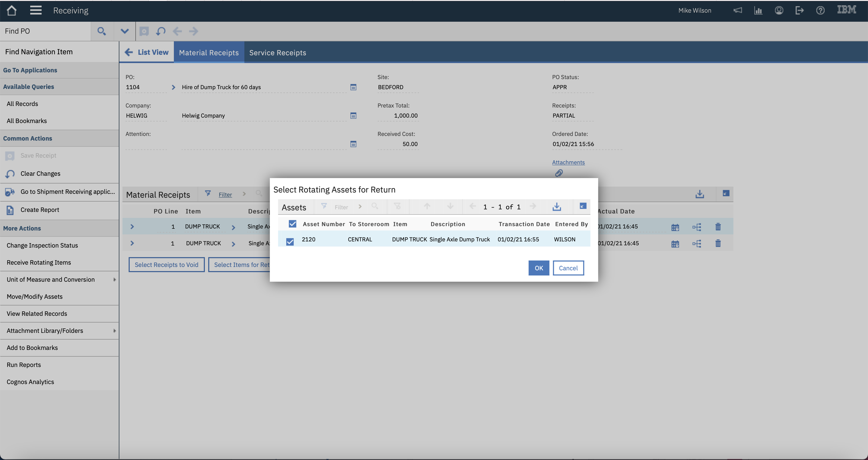Open the PO 1104 detail chevron
The width and height of the screenshot is (868, 460).
pyautogui.click(x=174, y=87)
